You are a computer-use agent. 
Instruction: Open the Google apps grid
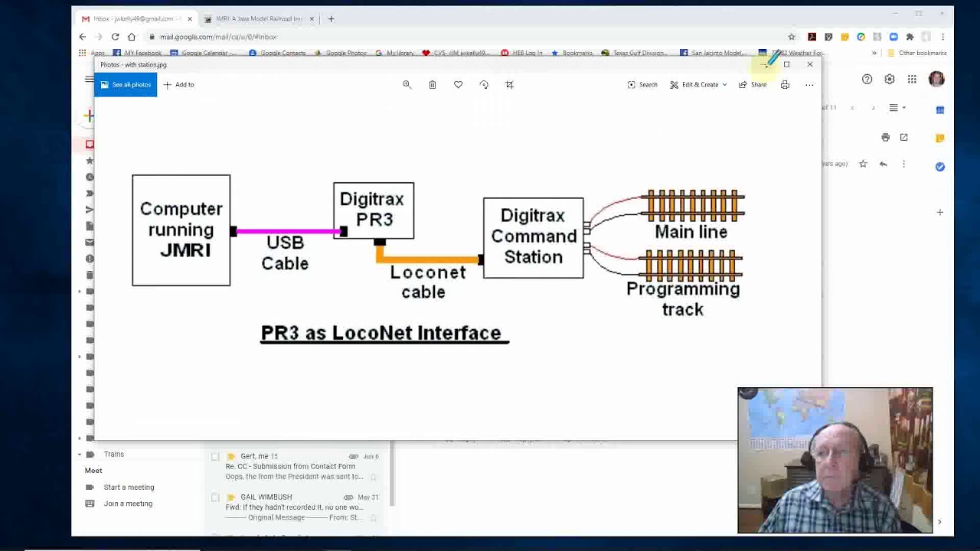click(912, 80)
